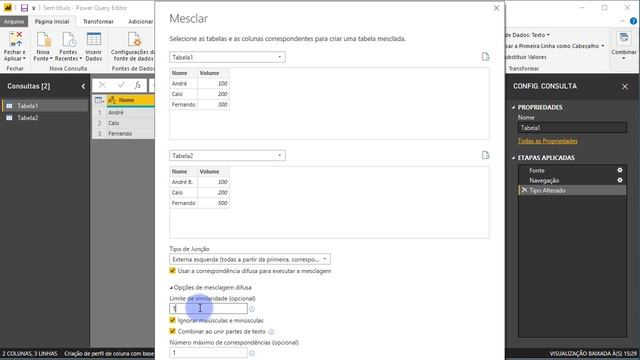Select the Nome column header in Tabela1 preview
This screenshot has height=360, width=640.
tap(184, 73)
